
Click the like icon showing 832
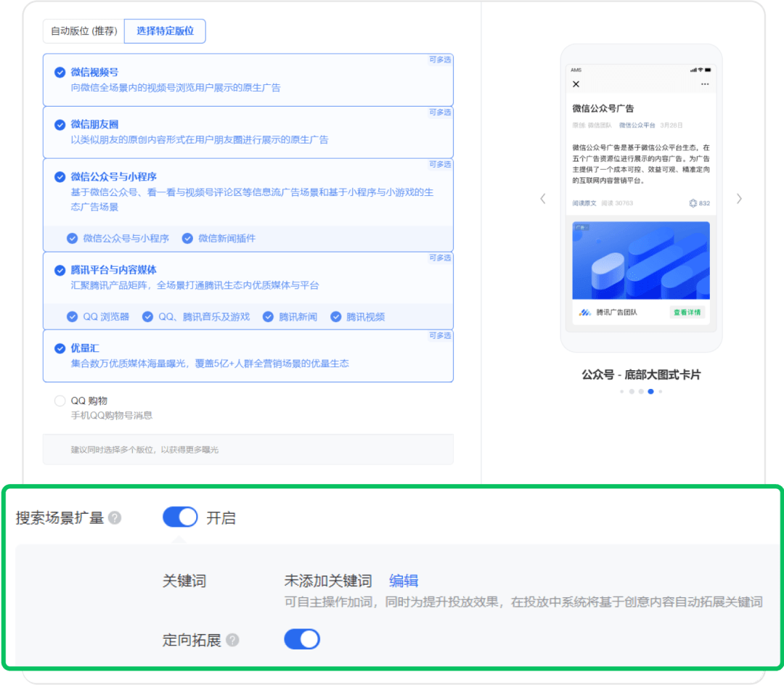693,203
